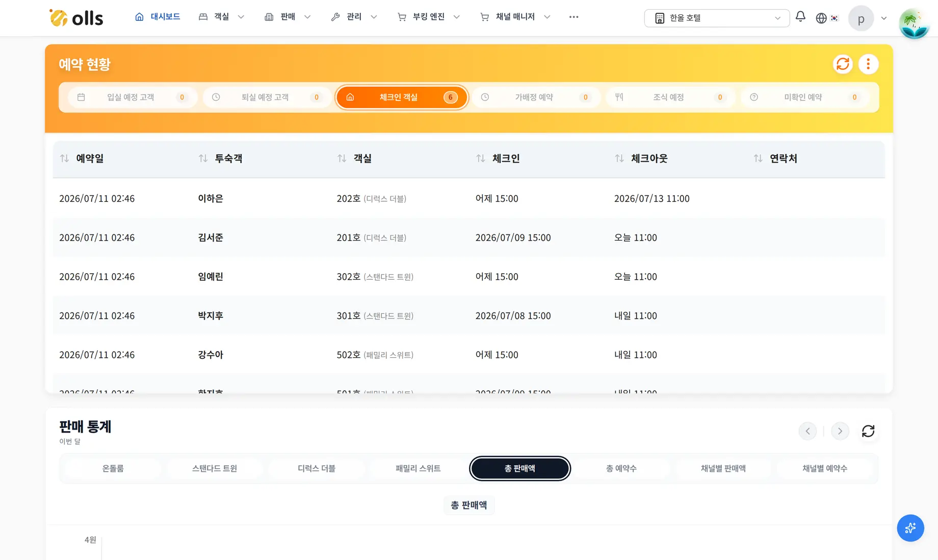
Task: Click check-in date 2026/07/08 15:00
Action: [x=513, y=316]
